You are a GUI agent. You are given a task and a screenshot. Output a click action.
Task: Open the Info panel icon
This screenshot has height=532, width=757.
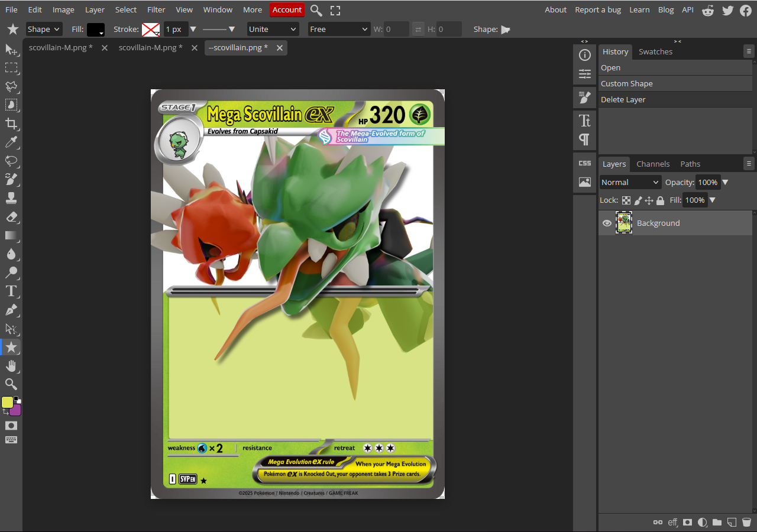point(585,55)
